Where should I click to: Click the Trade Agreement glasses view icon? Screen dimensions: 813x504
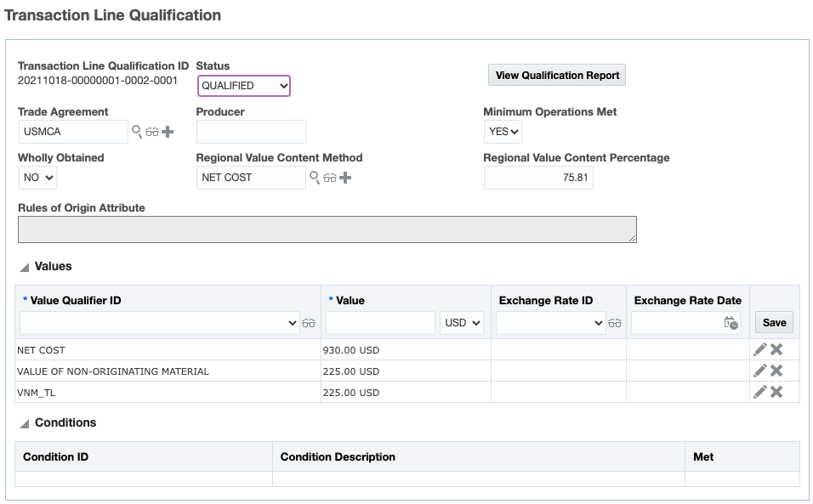[x=152, y=132]
